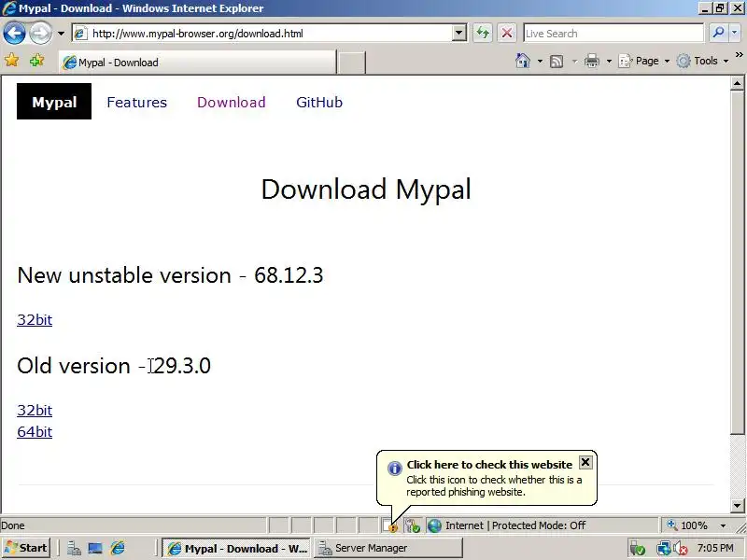Expand the Print options dropdown arrow
The height and width of the screenshot is (560, 747).
point(609,61)
